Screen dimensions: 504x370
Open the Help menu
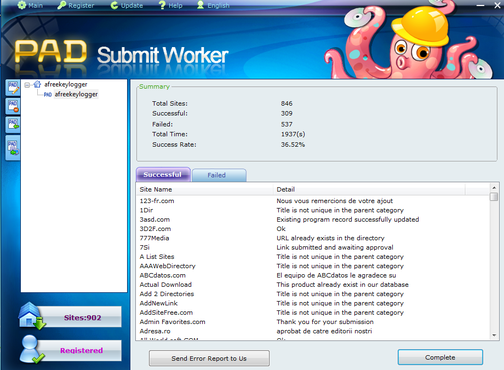click(170, 5)
